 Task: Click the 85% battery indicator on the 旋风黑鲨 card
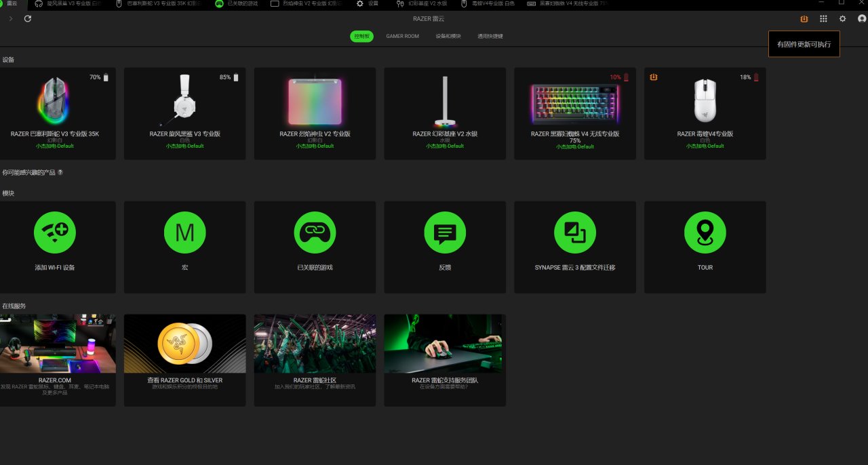point(229,77)
